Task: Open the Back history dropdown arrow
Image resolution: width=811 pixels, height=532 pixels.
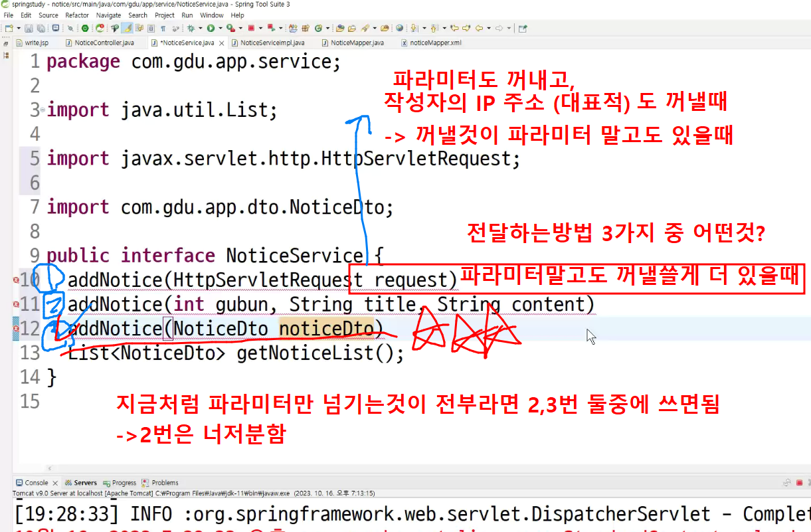Action: (489, 29)
